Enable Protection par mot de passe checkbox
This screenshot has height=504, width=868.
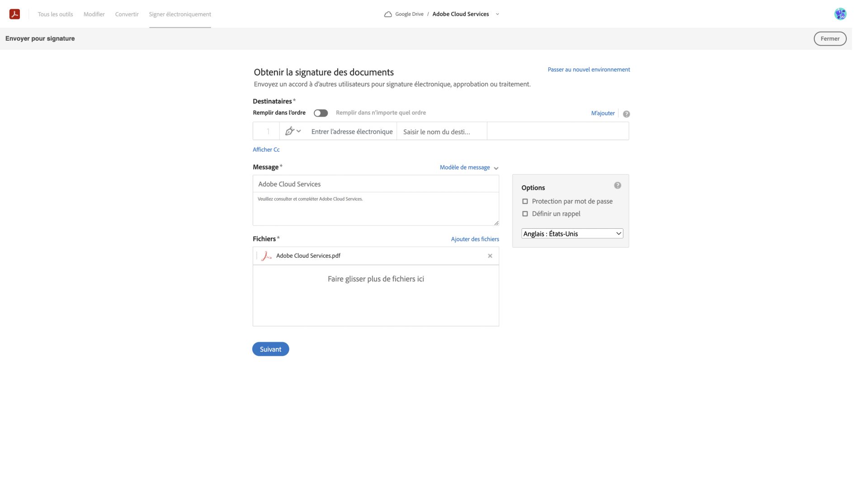525,201
